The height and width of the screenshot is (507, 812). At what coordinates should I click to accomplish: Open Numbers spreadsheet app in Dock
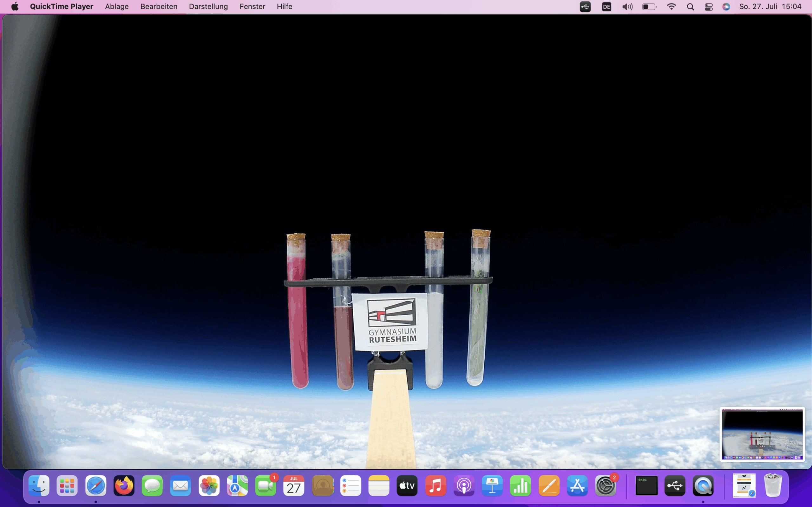click(521, 486)
